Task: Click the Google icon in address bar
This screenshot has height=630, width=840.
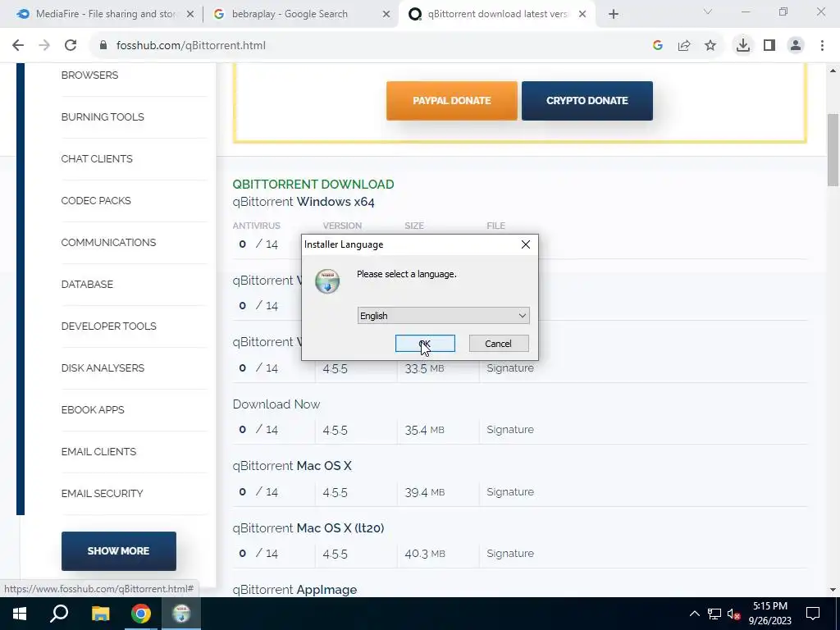Action: (658, 46)
